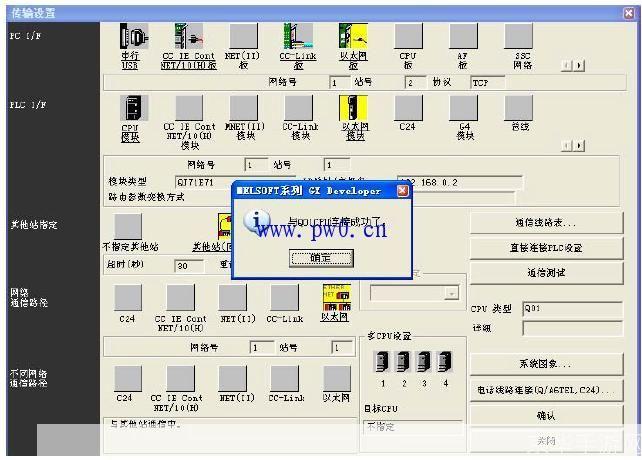Select multi-CPU number 2 icon

403,362
